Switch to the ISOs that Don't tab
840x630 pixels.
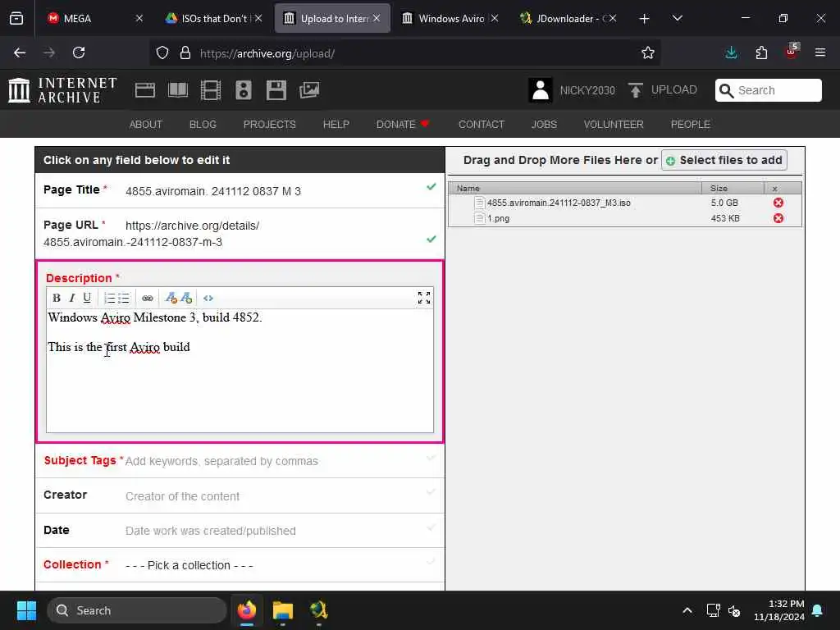pyautogui.click(x=213, y=18)
